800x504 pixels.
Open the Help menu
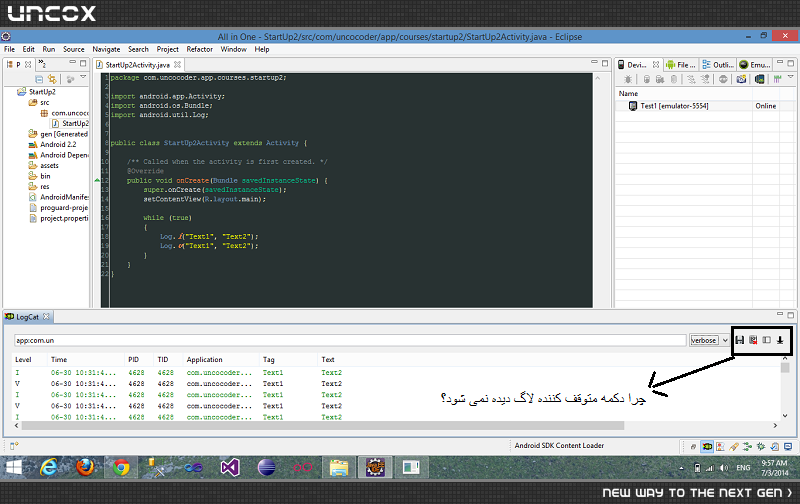pos(262,49)
